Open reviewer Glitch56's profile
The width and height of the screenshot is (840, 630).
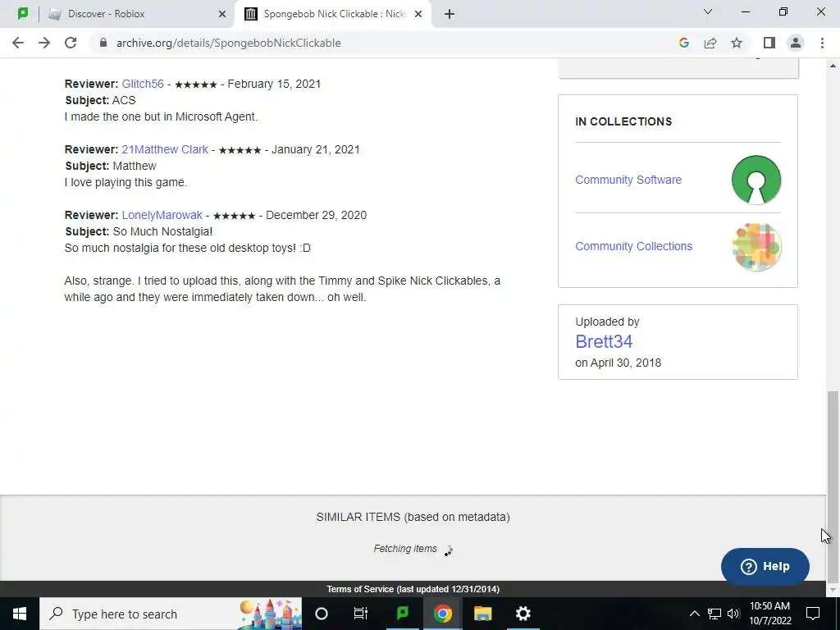pyautogui.click(x=143, y=84)
